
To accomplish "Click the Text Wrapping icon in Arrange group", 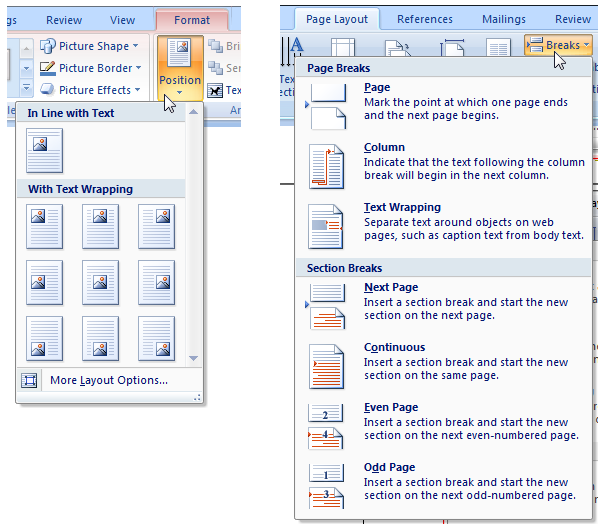I will click(x=215, y=90).
